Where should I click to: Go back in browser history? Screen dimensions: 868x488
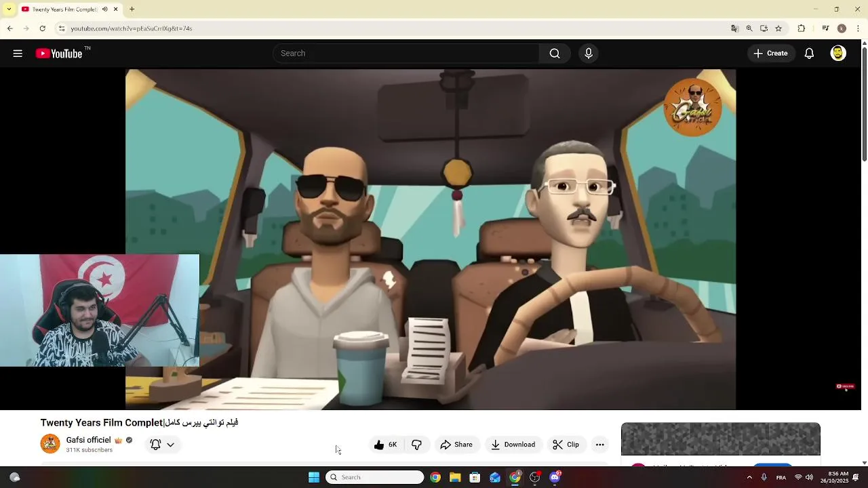point(9,28)
